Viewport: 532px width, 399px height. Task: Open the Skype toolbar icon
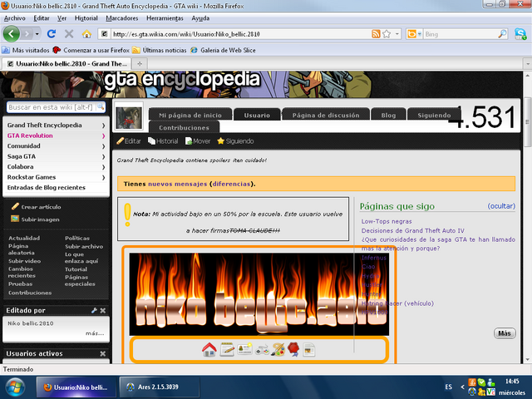[520, 34]
